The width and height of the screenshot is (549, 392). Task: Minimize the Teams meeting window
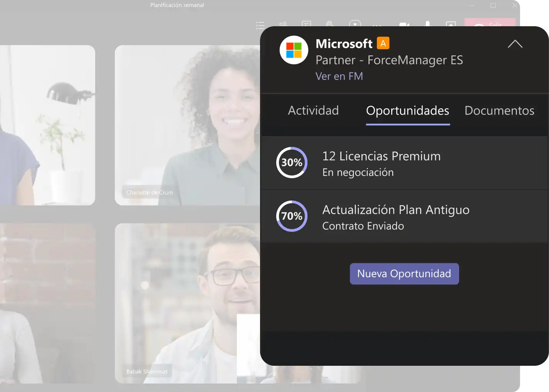click(x=472, y=5)
